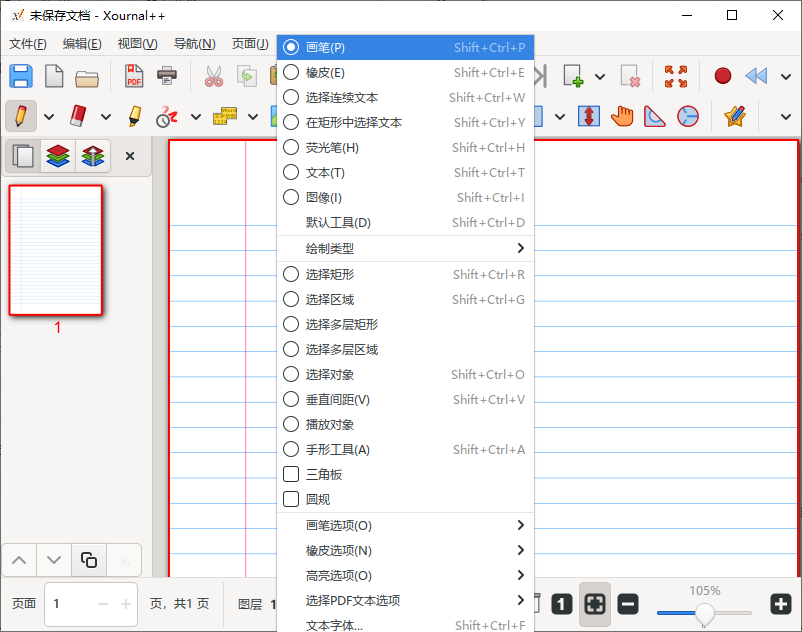Duplicate page with the sidebar copy button

pos(88,560)
